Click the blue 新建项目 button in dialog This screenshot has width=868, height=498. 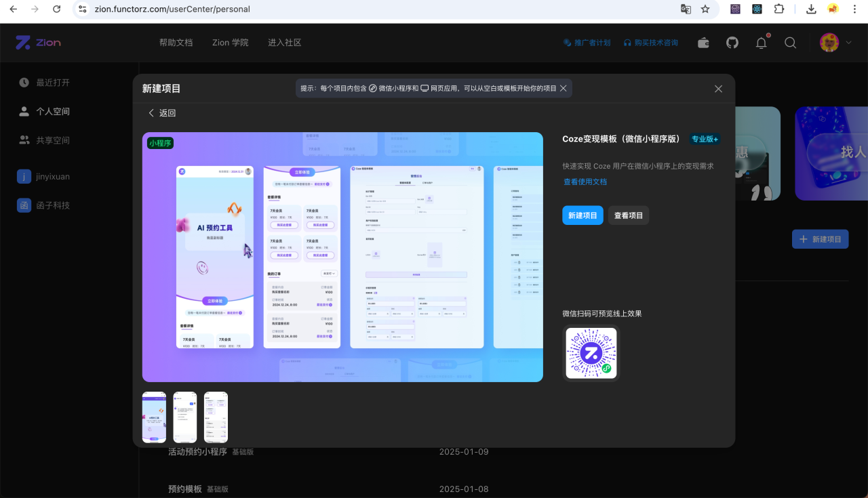[x=583, y=215]
